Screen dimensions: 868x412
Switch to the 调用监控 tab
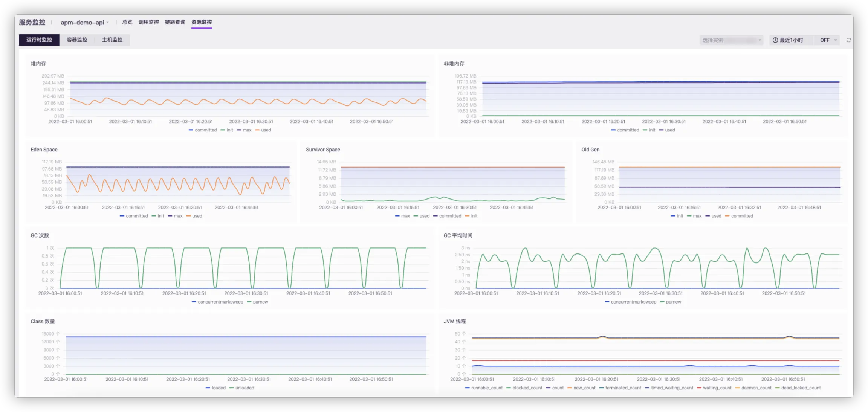coord(148,22)
